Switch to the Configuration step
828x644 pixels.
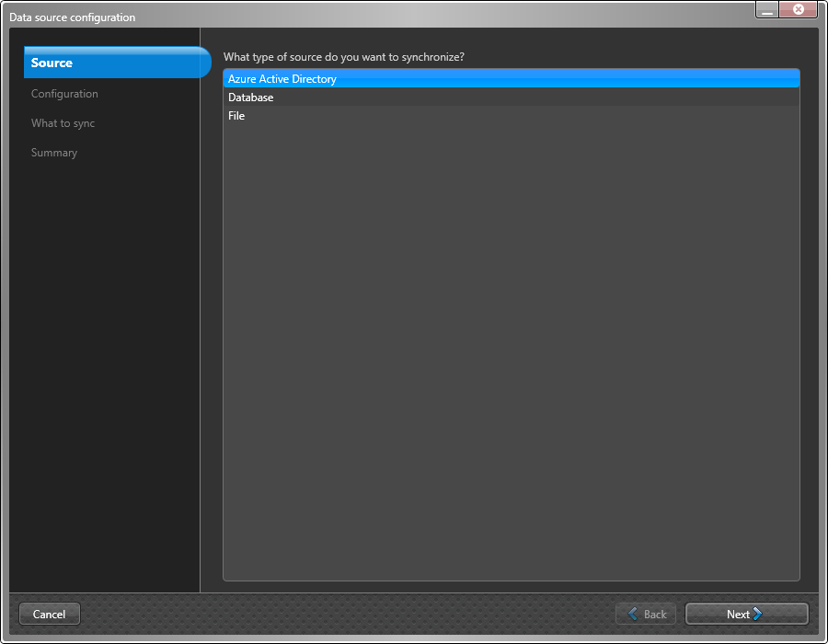coord(64,93)
